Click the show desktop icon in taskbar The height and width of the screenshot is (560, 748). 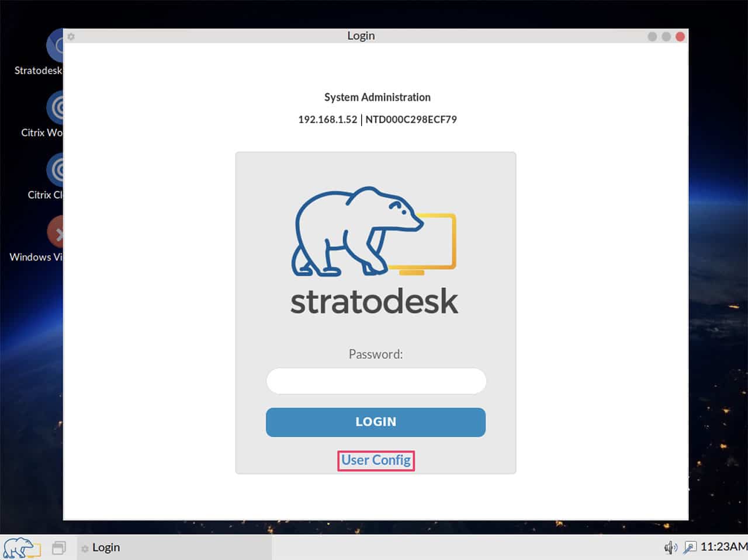[59, 547]
